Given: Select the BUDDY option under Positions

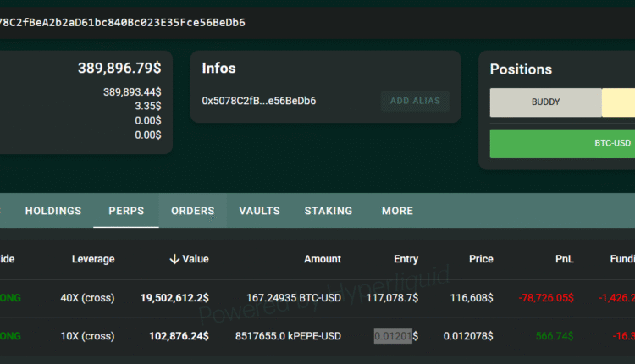Looking at the screenshot, I should pyautogui.click(x=545, y=102).
